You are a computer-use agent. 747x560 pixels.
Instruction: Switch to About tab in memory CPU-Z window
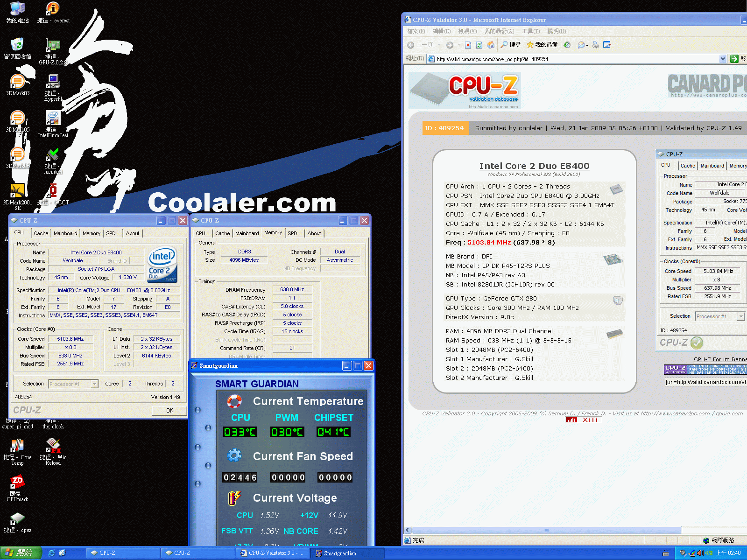coord(314,233)
